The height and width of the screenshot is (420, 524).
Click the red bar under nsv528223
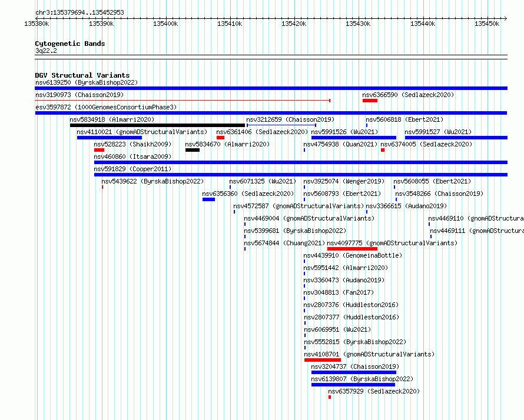(100, 150)
